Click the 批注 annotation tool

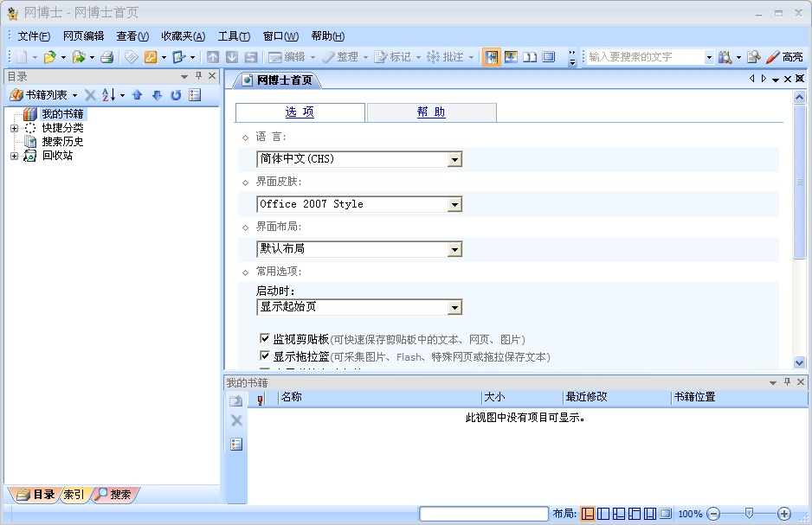point(445,57)
